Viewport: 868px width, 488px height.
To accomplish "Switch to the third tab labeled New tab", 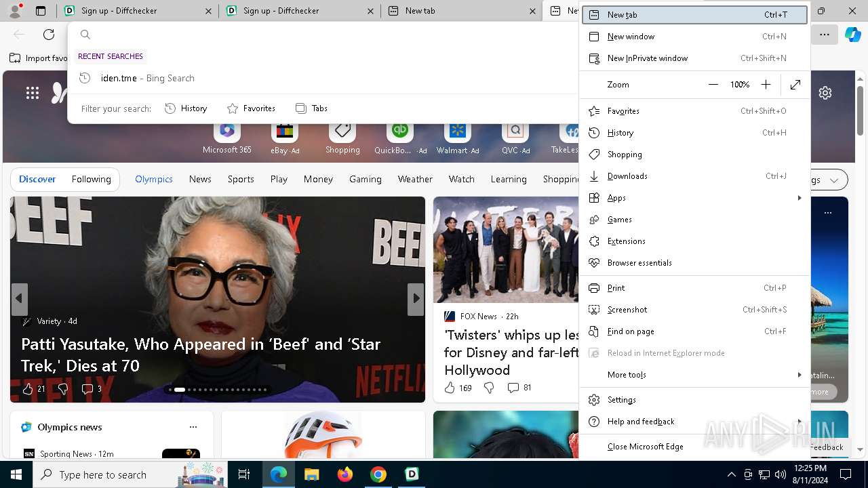I will [461, 11].
